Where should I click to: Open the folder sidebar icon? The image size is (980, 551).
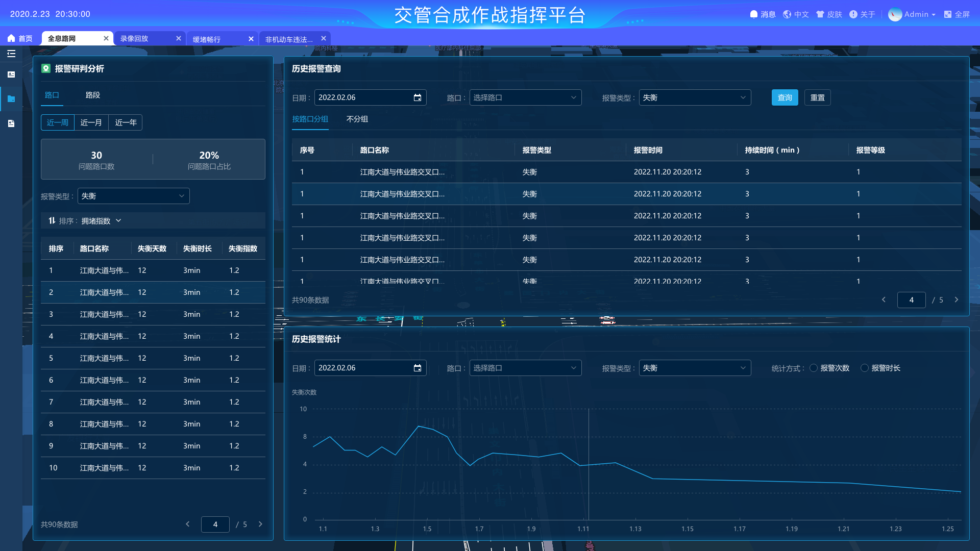(11, 99)
